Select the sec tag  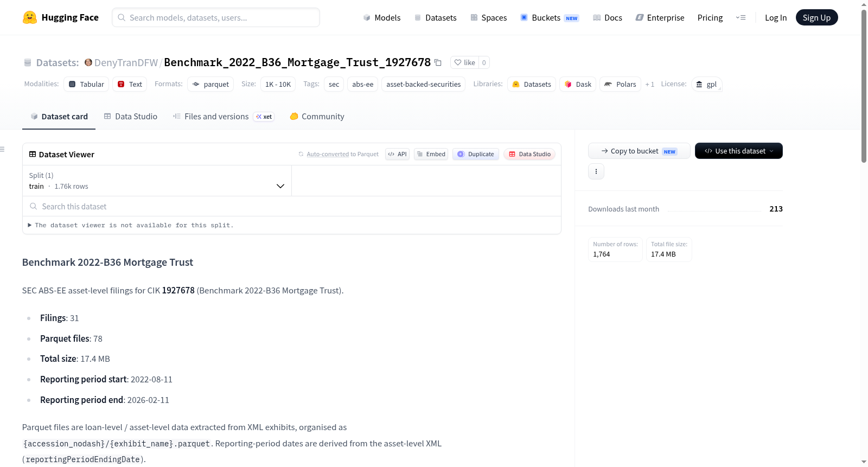(334, 84)
